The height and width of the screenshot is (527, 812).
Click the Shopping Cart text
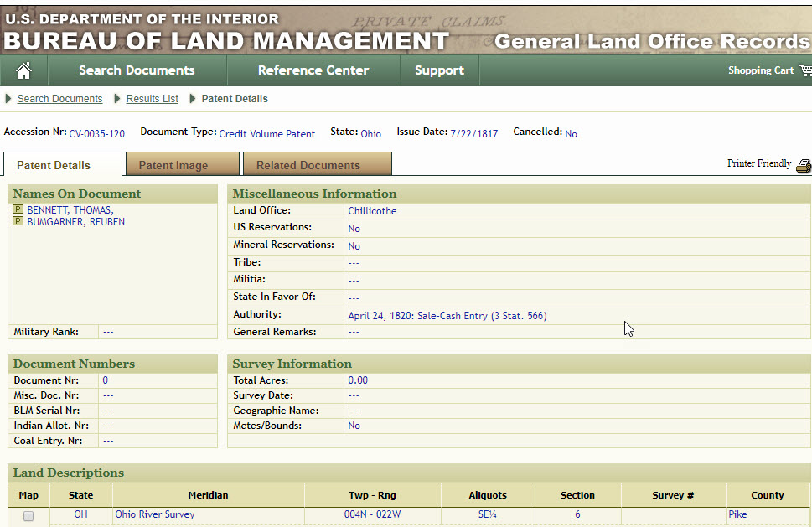coord(761,70)
